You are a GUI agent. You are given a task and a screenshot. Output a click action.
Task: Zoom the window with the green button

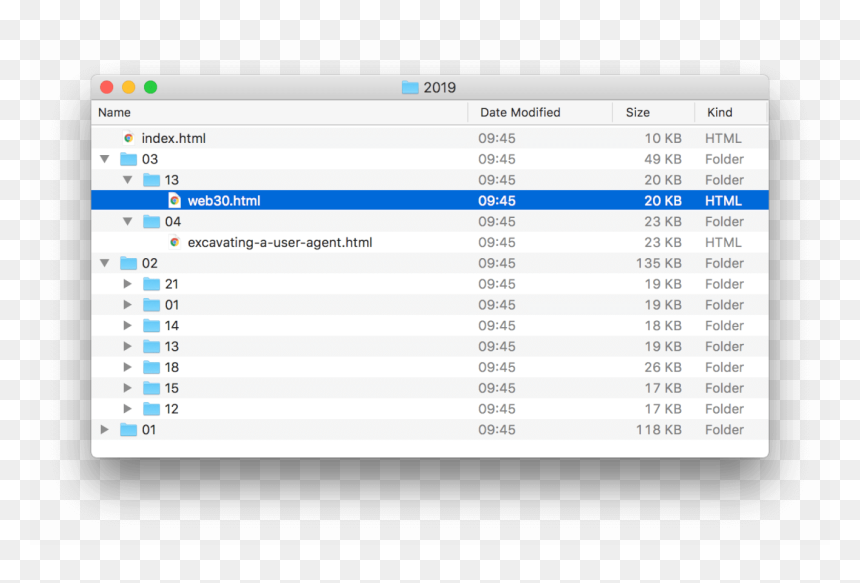pos(151,87)
